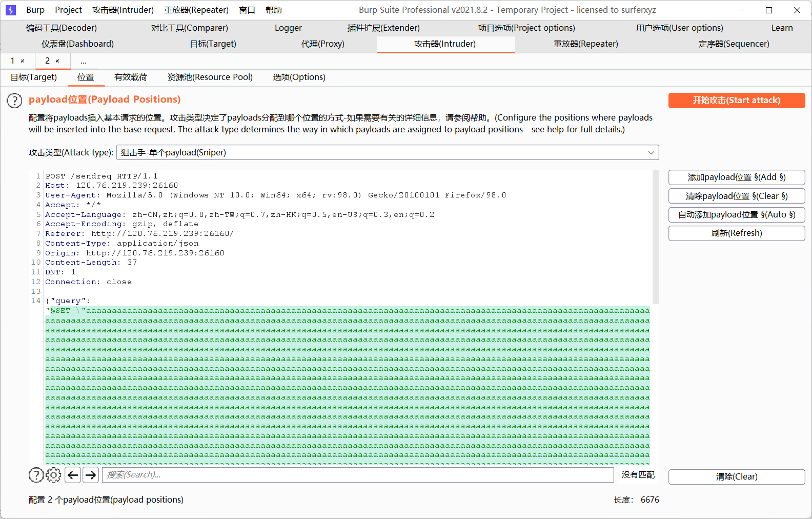Click the 配置 2 个payload位置 status text
The width and height of the screenshot is (812, 519).
tap(106, 500)
